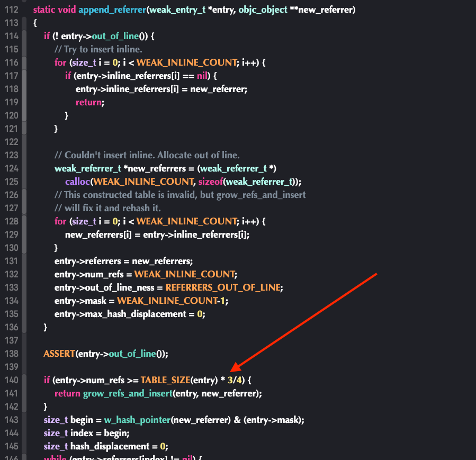The width and height of the screenshot is (476, 460).
Task: Click the nil keyword on line 117
Action: click(x=202, y=76)
